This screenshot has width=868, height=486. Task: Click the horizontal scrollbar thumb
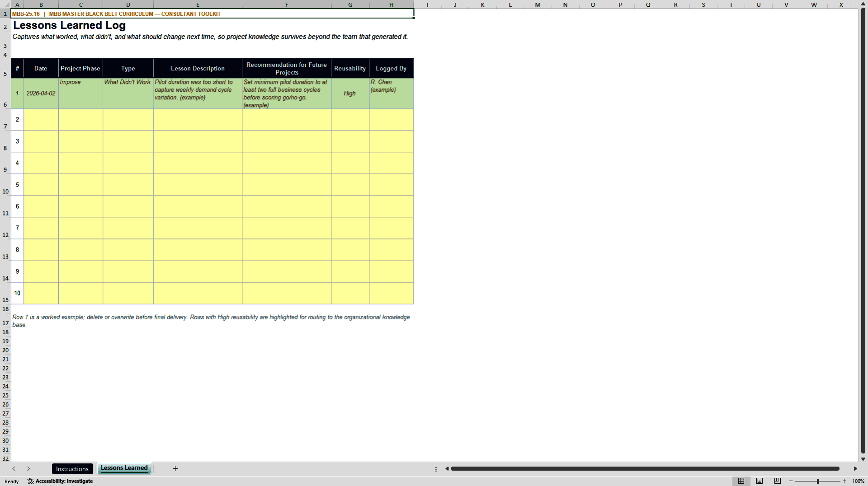(x=645, y=469)
